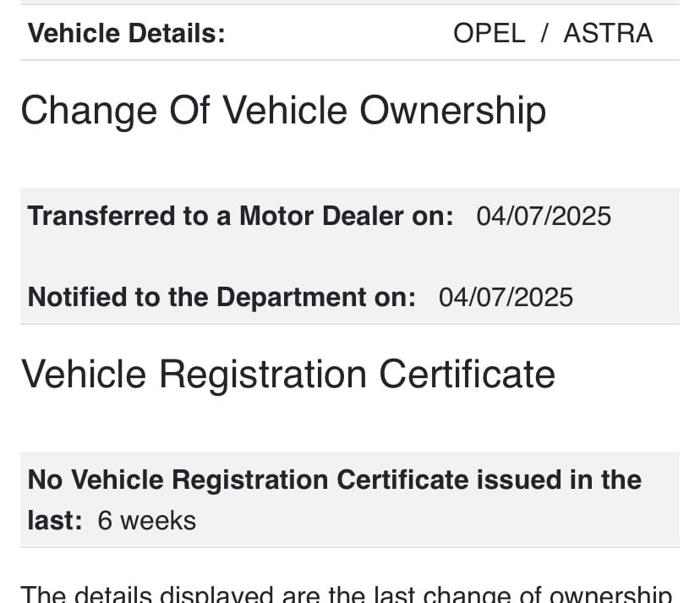Click the word ASTRA in vehicle details

click(x=608, y=34)
